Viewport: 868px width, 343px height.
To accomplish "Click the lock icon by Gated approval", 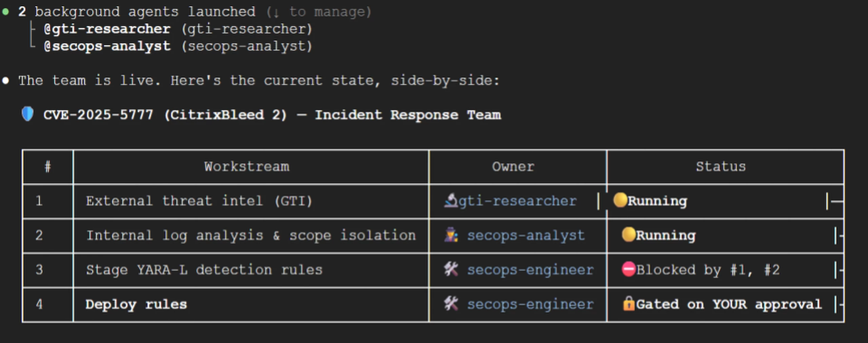I will [629, 304].
